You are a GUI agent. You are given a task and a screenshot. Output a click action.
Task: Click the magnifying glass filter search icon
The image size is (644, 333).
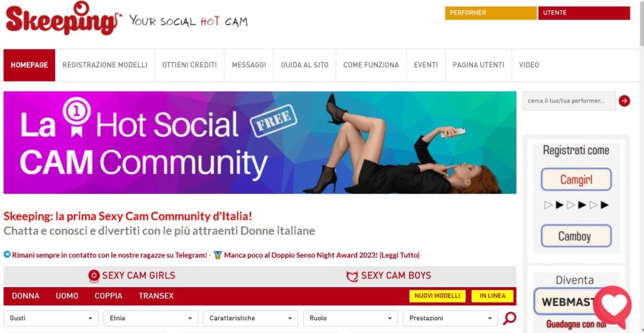509,319
